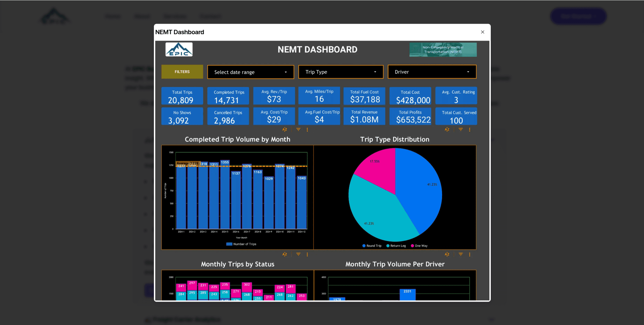
Task: Open the Select date range dropdown
Action: pos(251,72)
